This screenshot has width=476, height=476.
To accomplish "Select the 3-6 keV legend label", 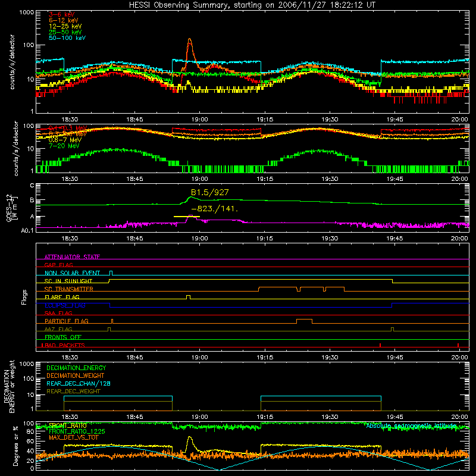I will 61,14.
